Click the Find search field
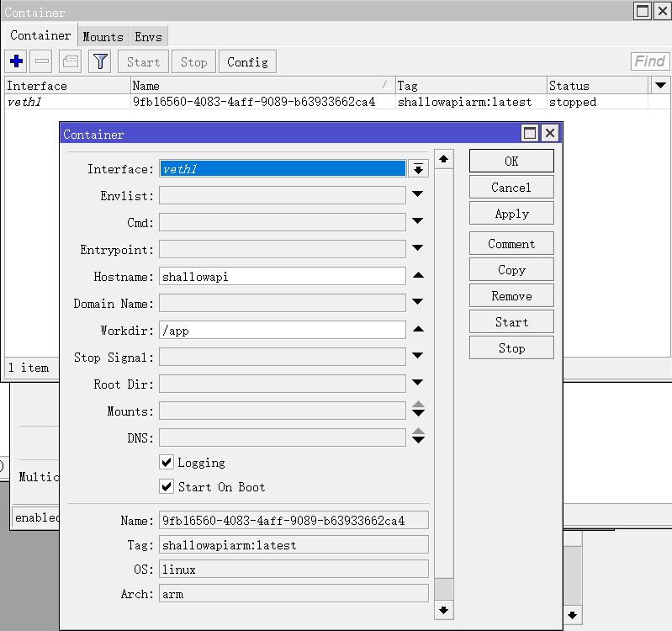 tap(650, 61)
